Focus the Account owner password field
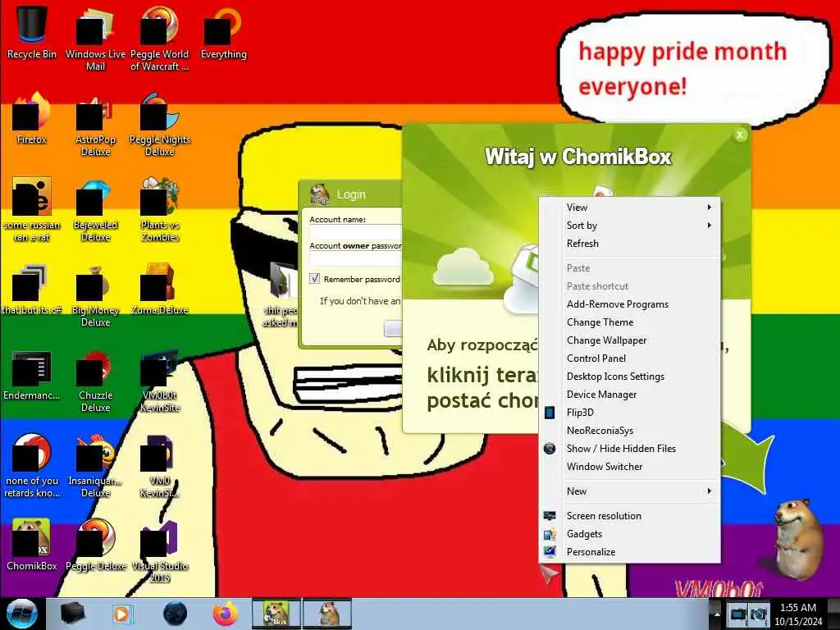Screen dimensions: 840x630 click(x=355, y=258)
